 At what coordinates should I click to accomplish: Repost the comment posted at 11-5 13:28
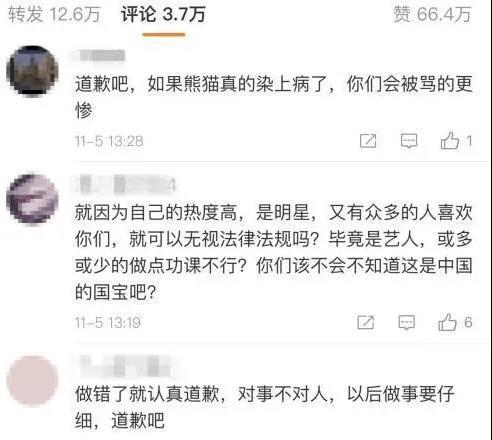[368, 141]
